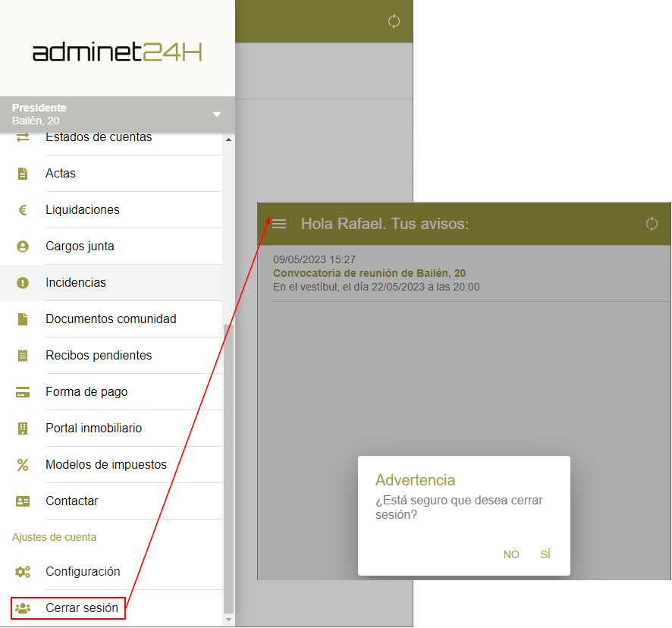Select Incidencias in the side menu
The image size is (672, 628).
111,283
